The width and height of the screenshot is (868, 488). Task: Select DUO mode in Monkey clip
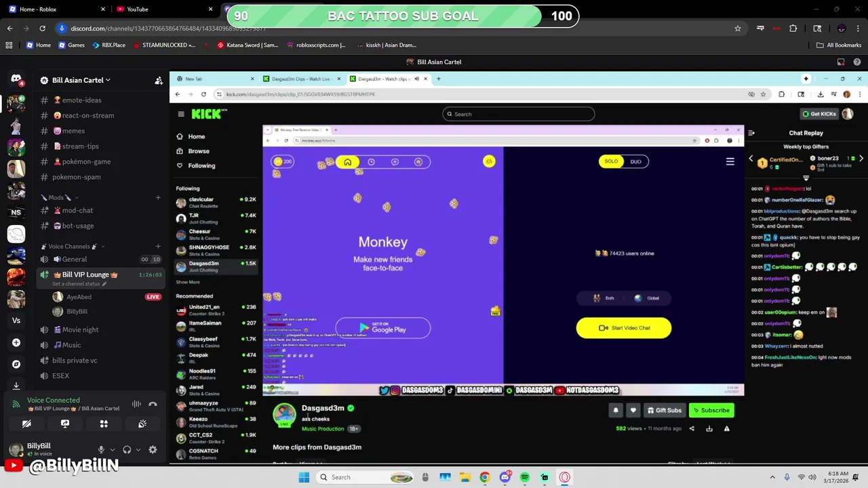635,161
